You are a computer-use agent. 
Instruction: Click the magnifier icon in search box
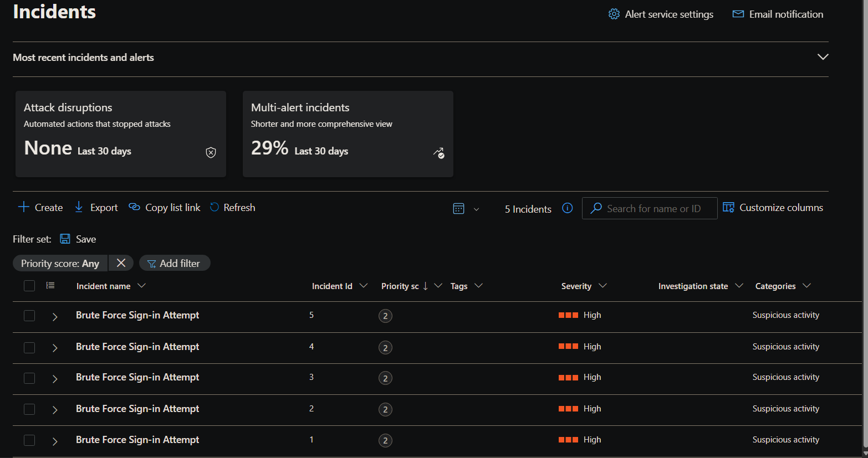pos(596,208)
